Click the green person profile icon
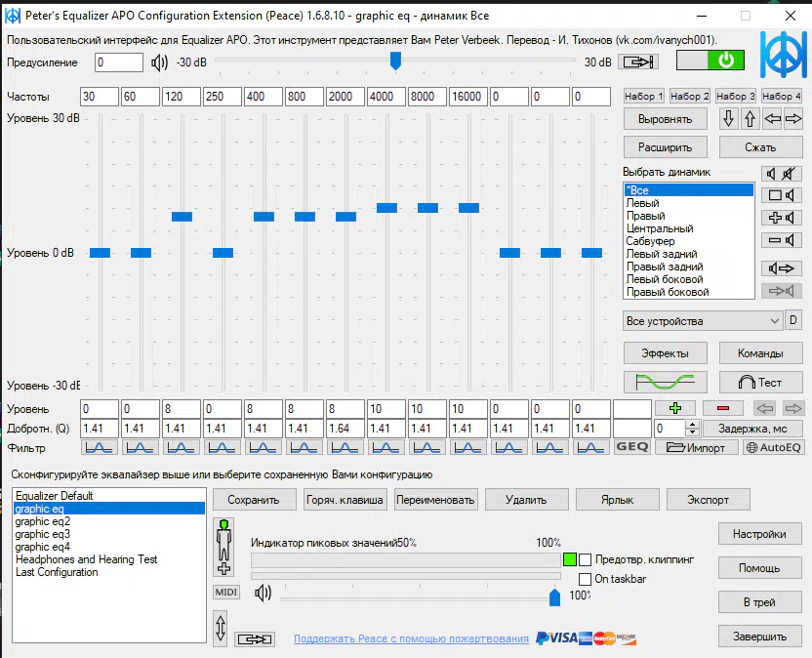 pyautogui.click(x=223, y=547)
